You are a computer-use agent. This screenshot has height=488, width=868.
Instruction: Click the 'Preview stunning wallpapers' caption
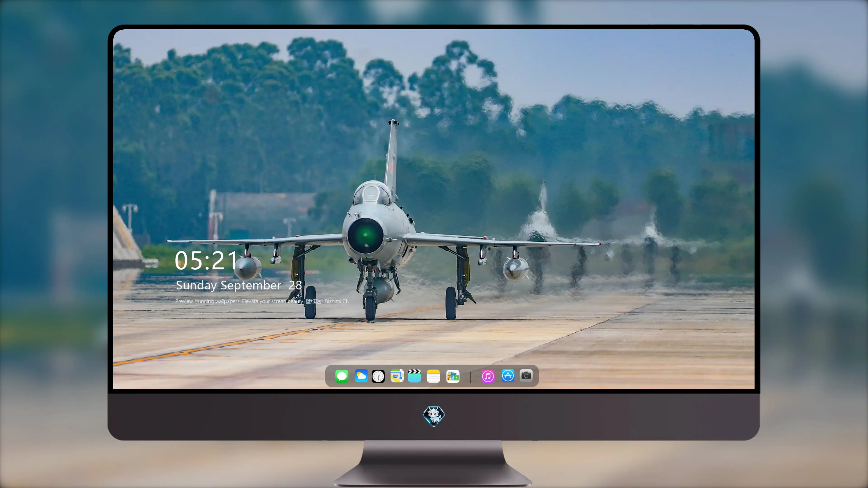tap(262, 301)
